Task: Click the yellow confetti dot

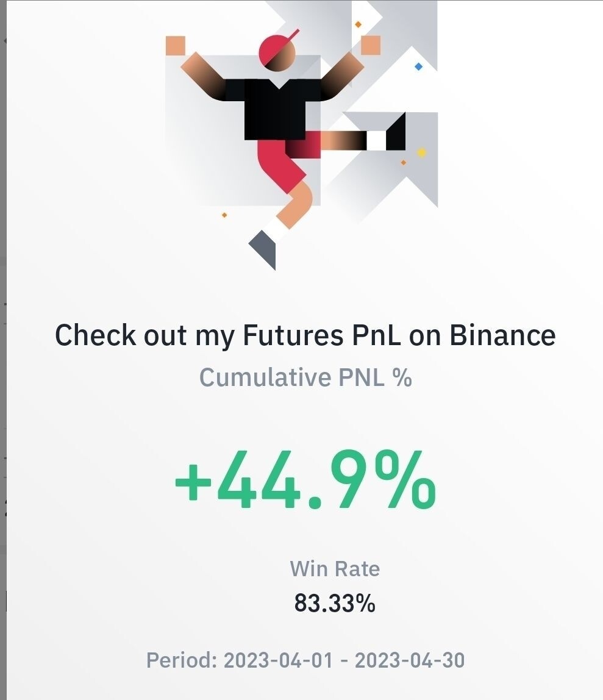Action: coord(421,152)
